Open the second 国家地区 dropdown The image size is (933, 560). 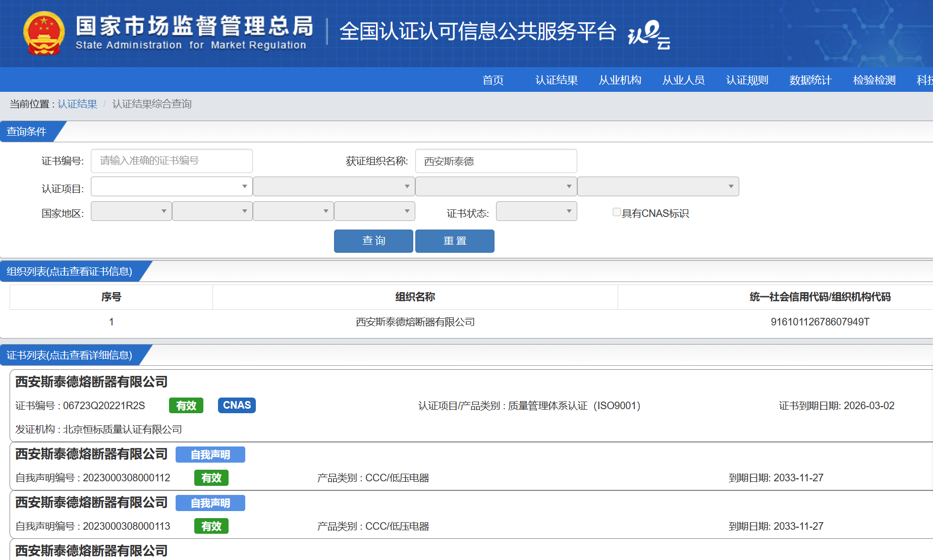pyautogui.click(x=212, y=211)
